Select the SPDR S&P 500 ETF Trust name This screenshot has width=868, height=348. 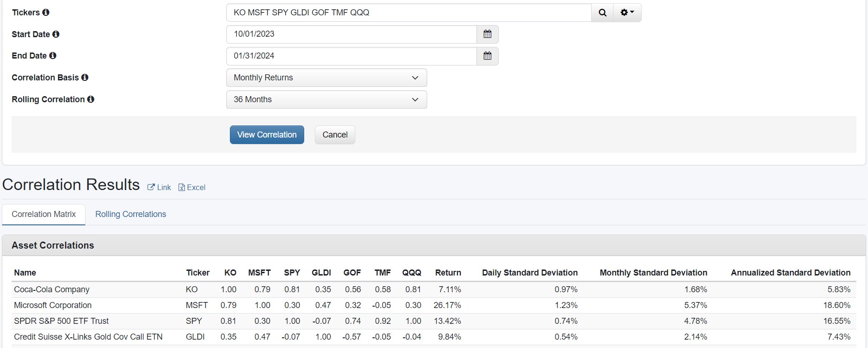pos(61,321)
